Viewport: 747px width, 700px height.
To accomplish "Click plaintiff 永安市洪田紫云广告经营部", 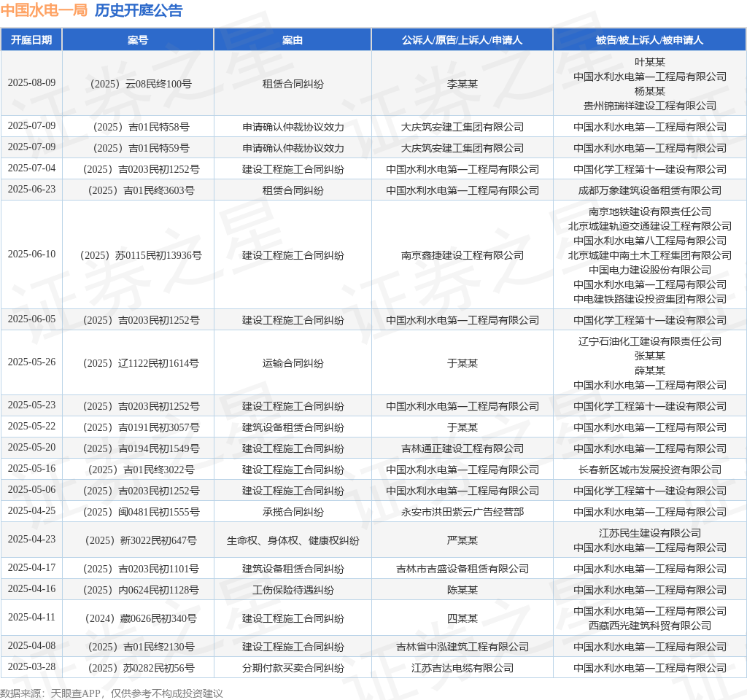I will [x=462, y=513].
